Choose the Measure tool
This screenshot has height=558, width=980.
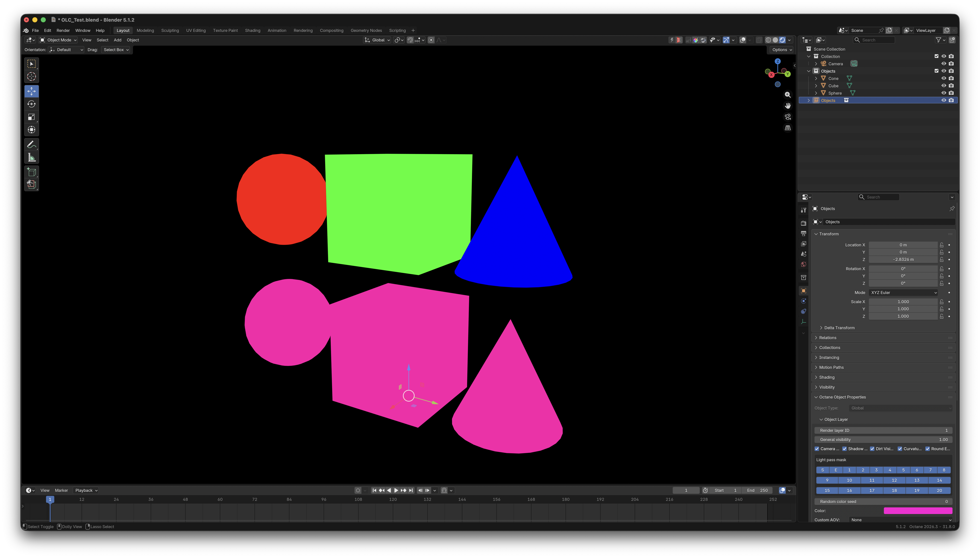(x=31, y=157)
